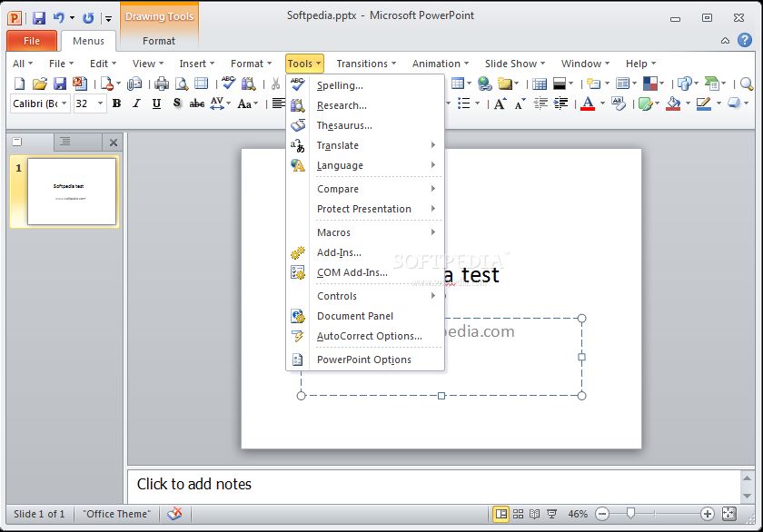Click the Shape Fill paint bucket
Image resolution: width=763 pixels, height=532 pixels.
pos(673,103)
